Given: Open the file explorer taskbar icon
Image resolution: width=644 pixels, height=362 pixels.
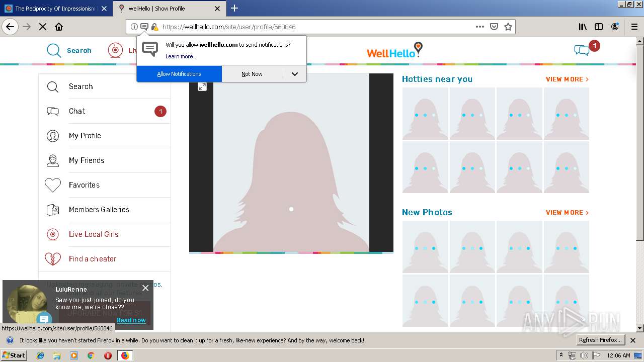Looking at the screenshot, I should pyautogui.click(x=57, y=355).
